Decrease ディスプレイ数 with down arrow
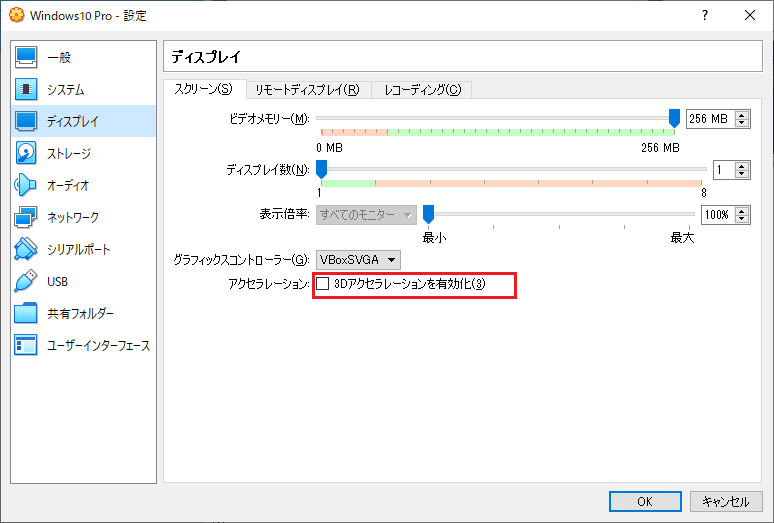 pyautogui.click(x=742, y=174)
